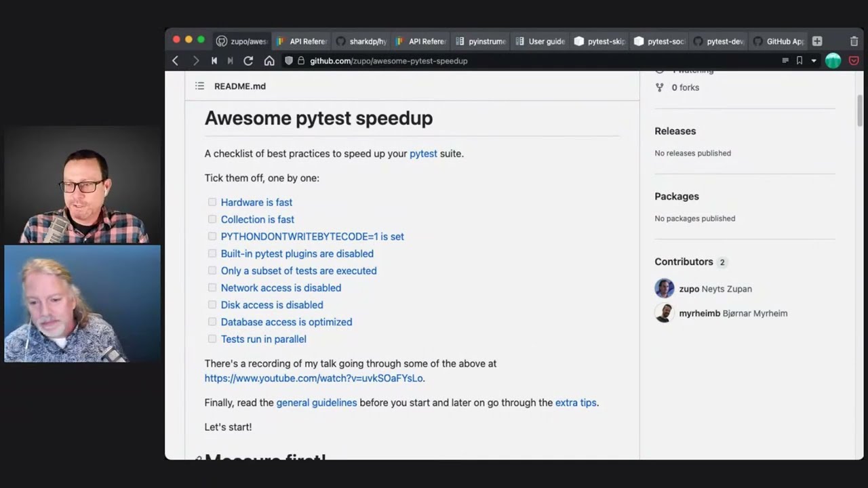Switch to the second API Reference tab

click(421, 41)
